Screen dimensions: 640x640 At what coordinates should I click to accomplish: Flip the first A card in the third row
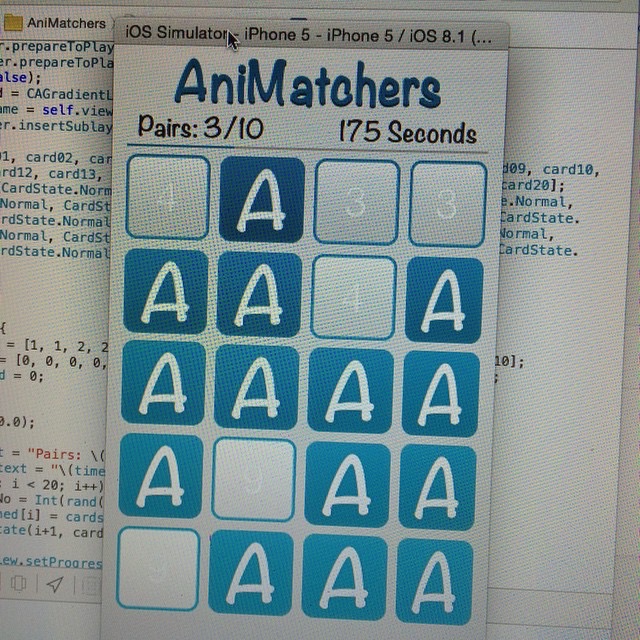163,383
